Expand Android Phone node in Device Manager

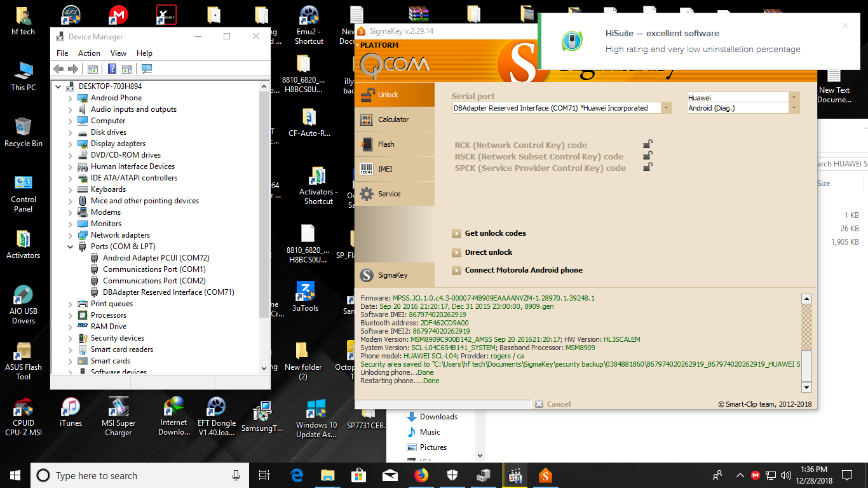tap(71, 98)
